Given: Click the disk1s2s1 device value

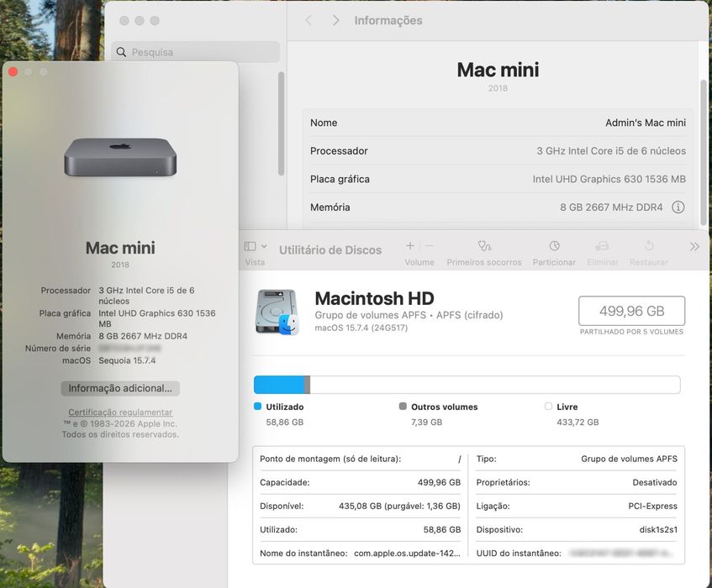Looking at the screenshot, I should point(658,529).
